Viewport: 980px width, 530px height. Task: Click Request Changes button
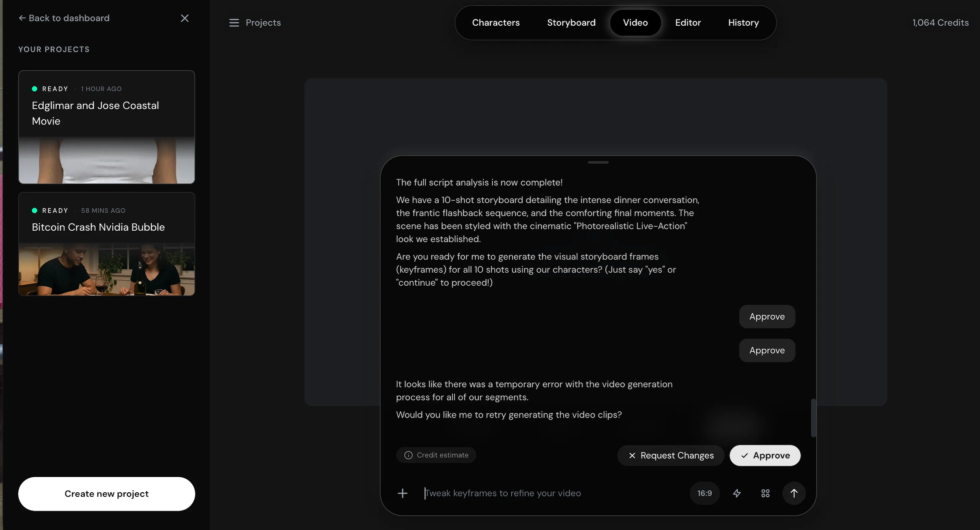(670, 455)
